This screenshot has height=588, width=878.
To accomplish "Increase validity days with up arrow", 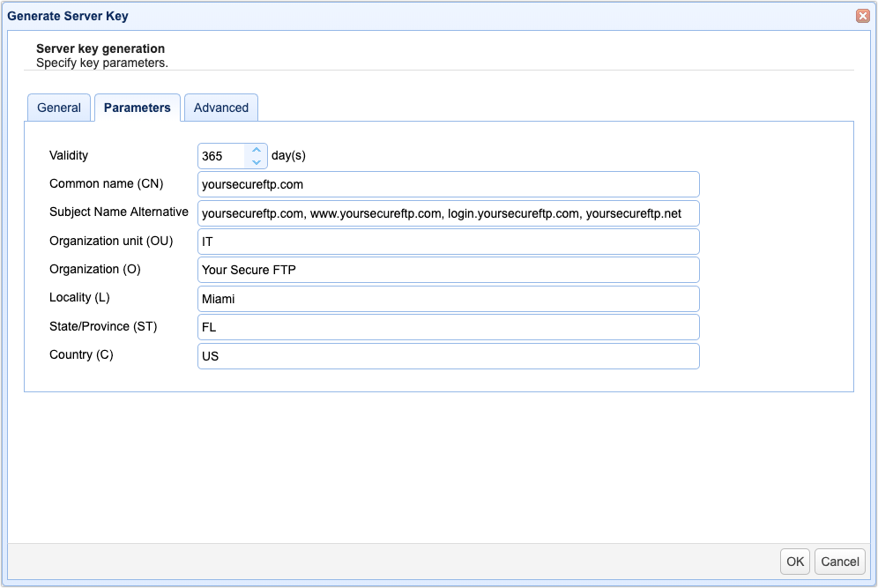I will pyautogui.click(x=257, y=151).
